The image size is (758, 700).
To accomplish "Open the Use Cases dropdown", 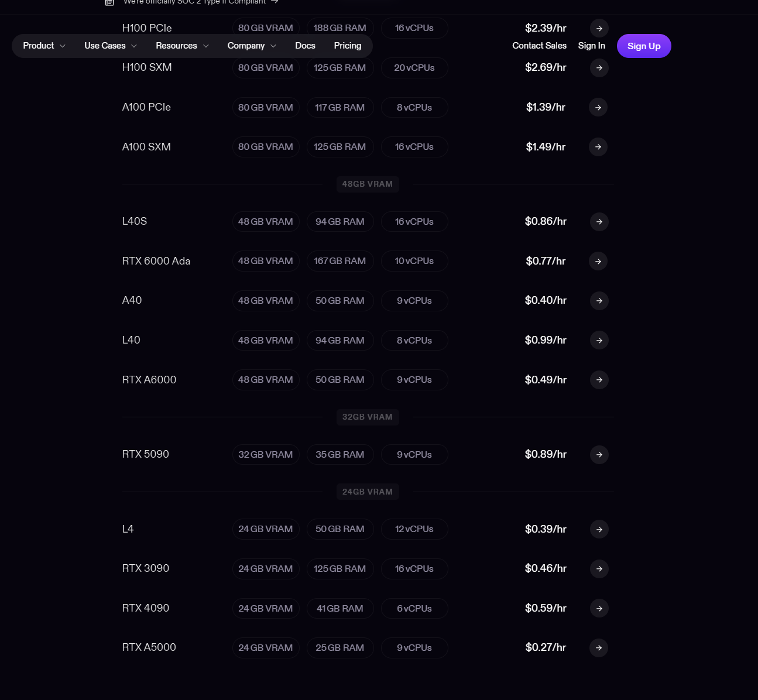I will coord(111,46).
